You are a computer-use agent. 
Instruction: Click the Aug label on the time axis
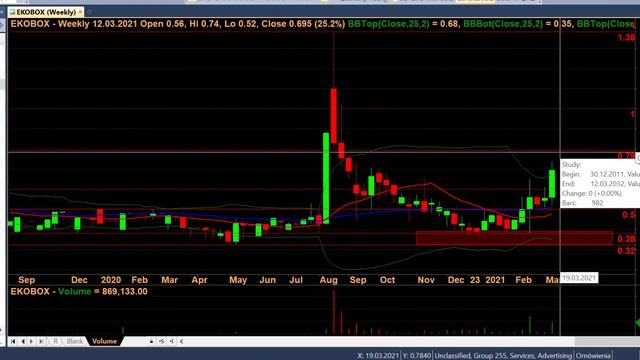tap(329, 280)
